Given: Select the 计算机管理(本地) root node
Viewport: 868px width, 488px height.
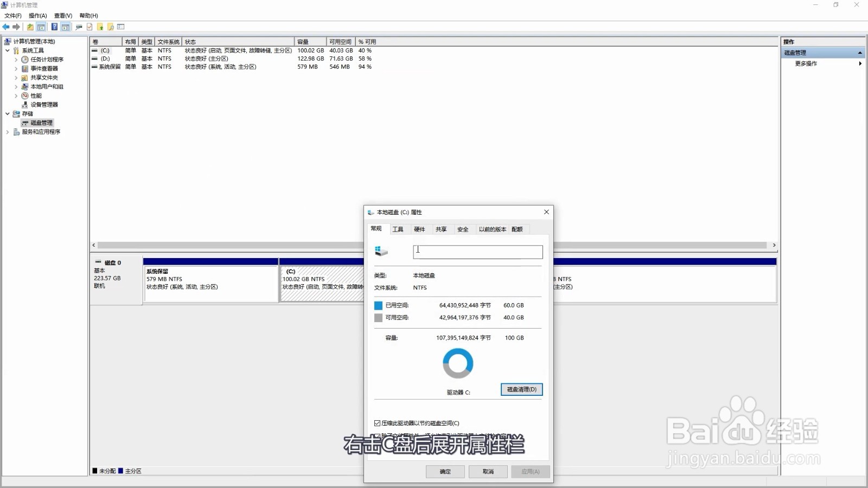Looking at the screenshot, I should (x=34, y=41).
